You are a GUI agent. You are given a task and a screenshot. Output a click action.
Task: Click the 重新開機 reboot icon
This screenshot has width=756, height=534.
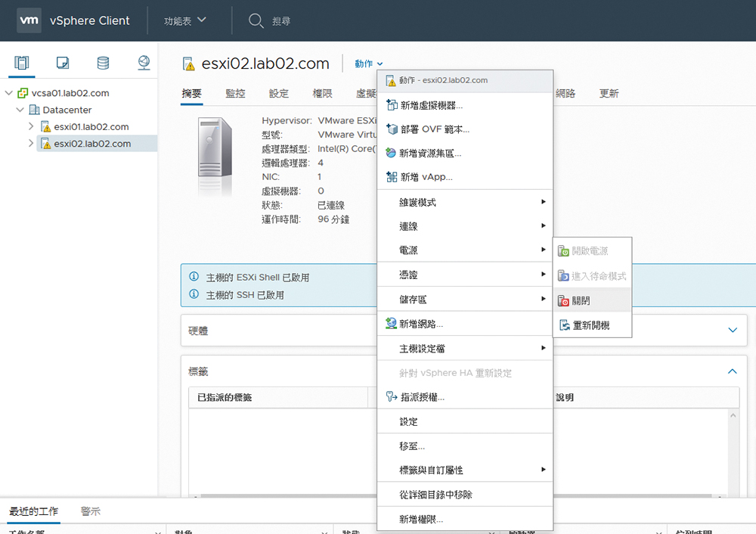pyautogui.click(x=565, y=325)
